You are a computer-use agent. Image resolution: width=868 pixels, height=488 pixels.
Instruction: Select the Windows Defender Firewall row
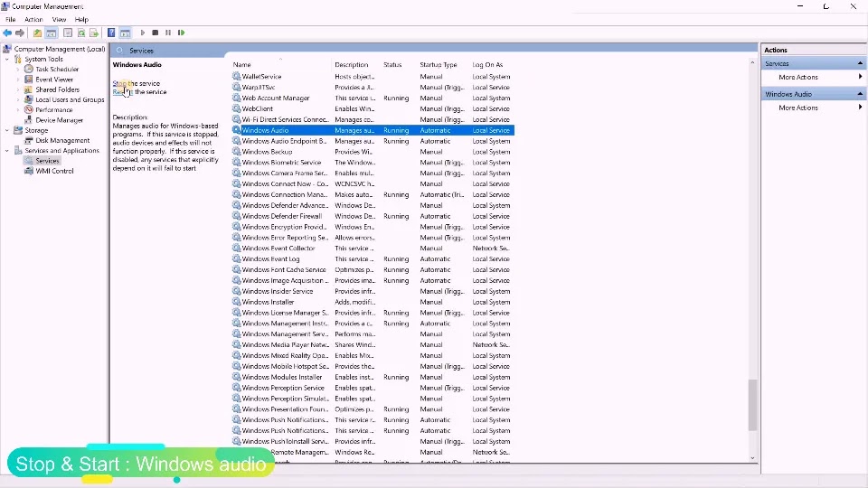point(373,216)
